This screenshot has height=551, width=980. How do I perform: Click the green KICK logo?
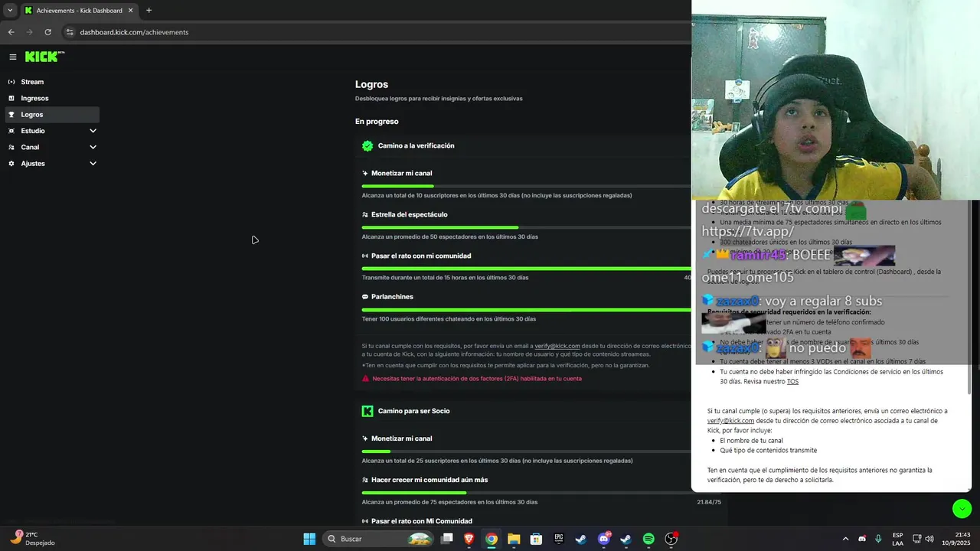[x=44, y=57]
